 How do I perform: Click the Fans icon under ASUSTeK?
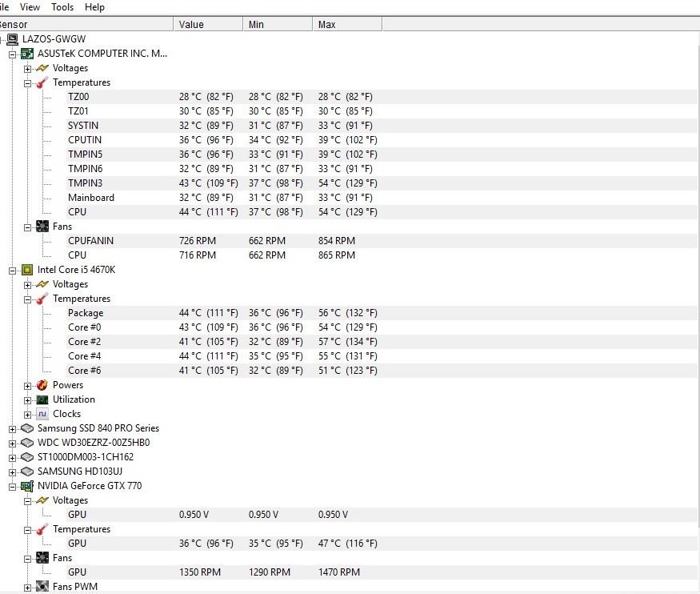42,227
